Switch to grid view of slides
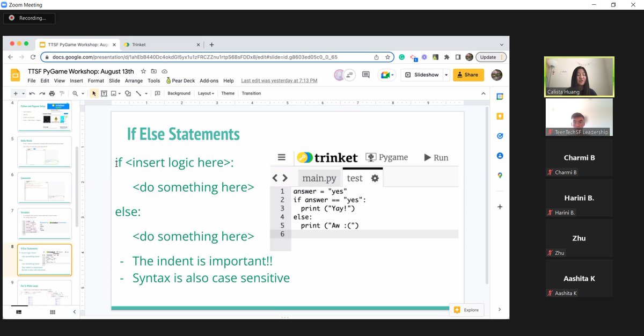644x336 pixels. point(53,312)
